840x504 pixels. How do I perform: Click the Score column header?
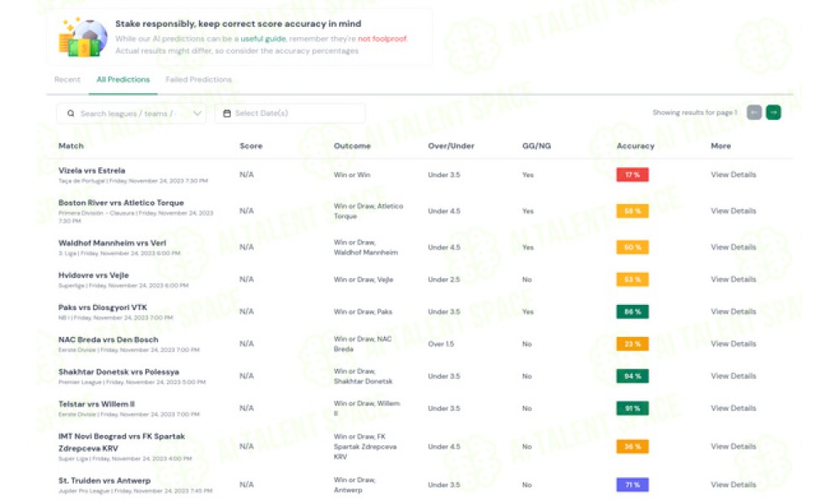(x=251, y=145)
